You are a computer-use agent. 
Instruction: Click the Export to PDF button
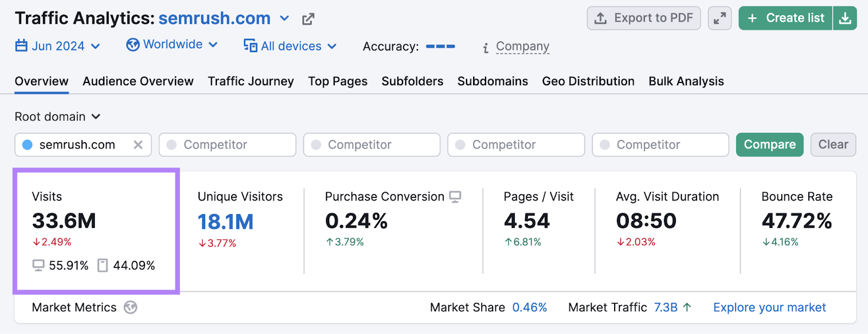[643, 18]
